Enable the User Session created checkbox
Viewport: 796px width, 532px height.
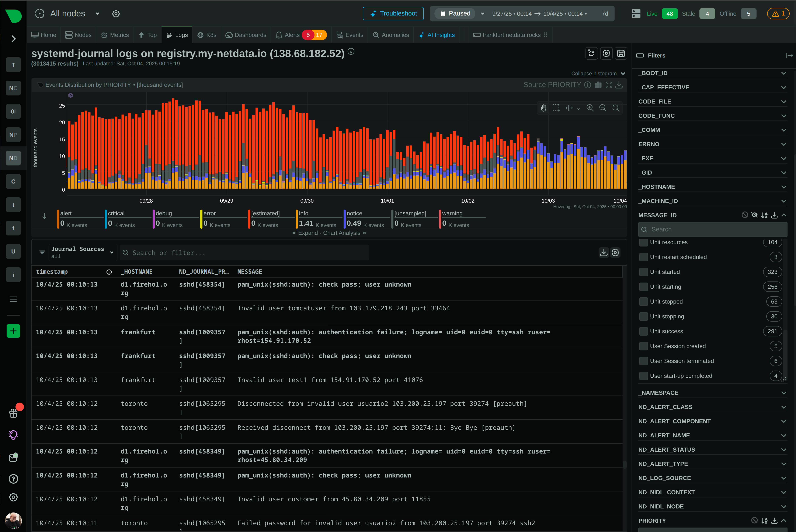pyautogui.click(x=643, y=346)
